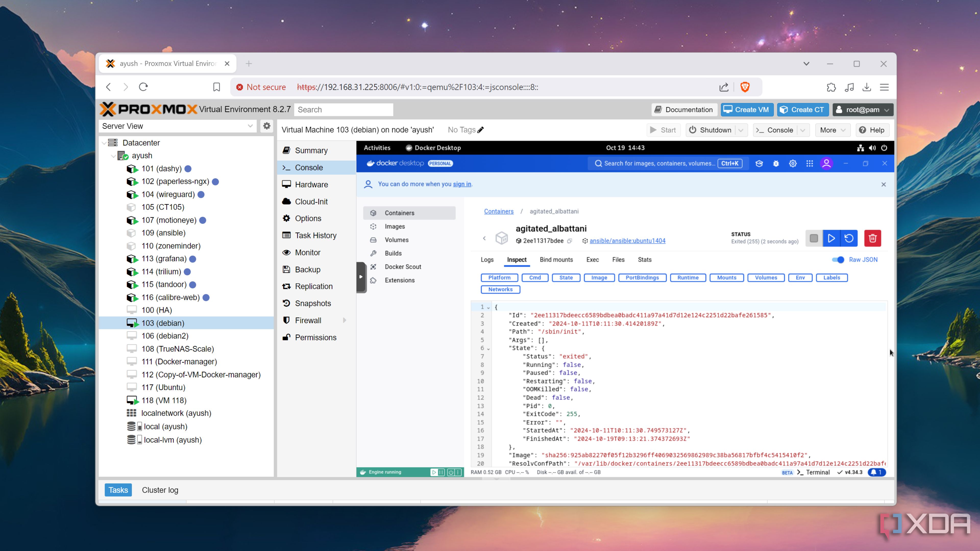The image size is (980, 551).
Task: Open Docker Scout in the Docker sidebar
Action: click(402, 267)
